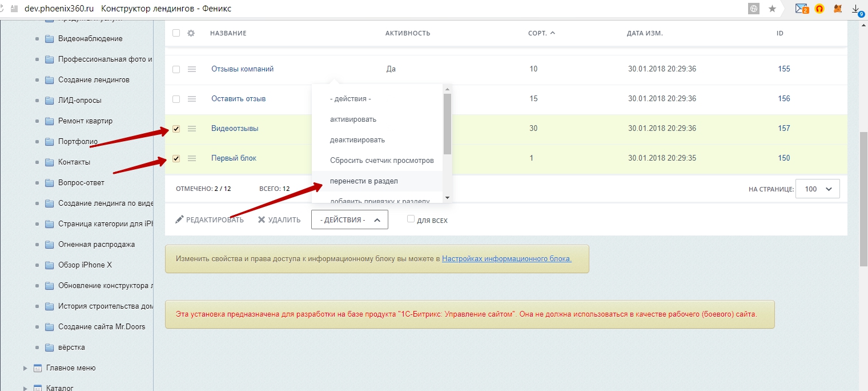Open Настройках информационного блока link
Viewport: 868px width, 391px height.
(x=507, y=259)
